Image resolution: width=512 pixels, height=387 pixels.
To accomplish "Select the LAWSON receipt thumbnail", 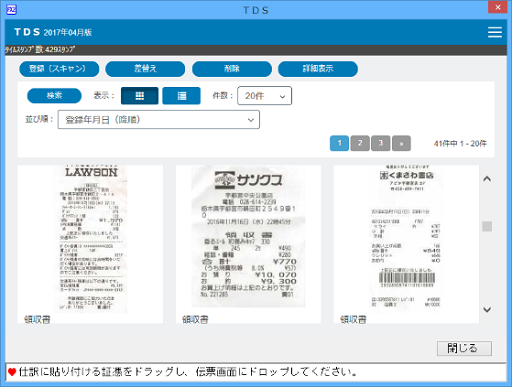I will (x=90, y=244).
